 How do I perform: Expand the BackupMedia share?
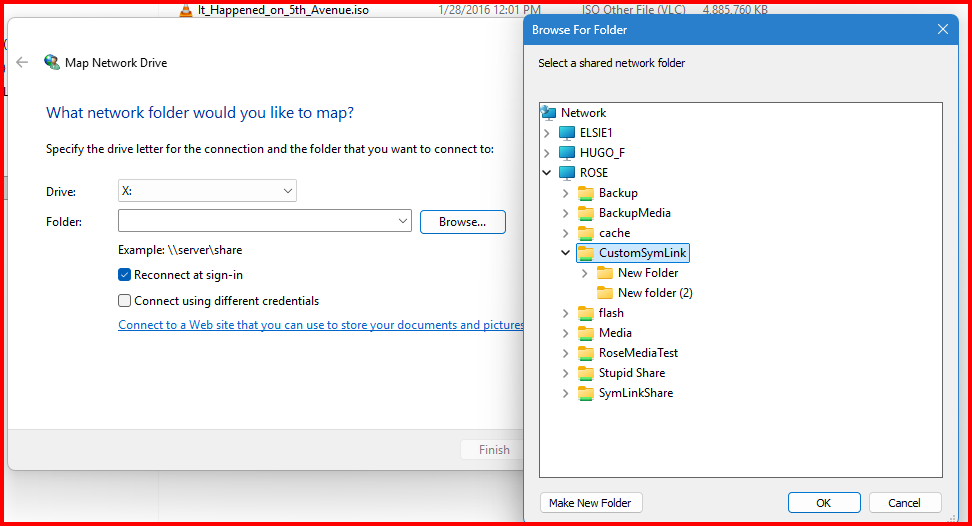pyautogui.click(x=565, y=213)
